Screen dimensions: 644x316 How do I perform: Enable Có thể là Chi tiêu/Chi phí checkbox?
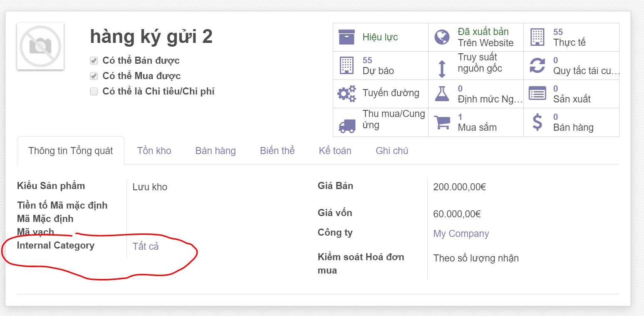94,92
